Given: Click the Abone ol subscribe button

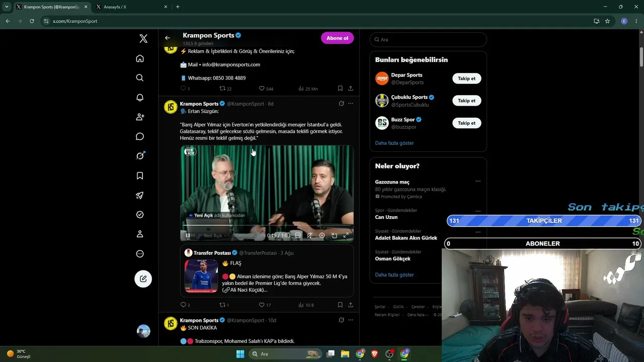Looking at the screenshot, I should pos(337,38).
